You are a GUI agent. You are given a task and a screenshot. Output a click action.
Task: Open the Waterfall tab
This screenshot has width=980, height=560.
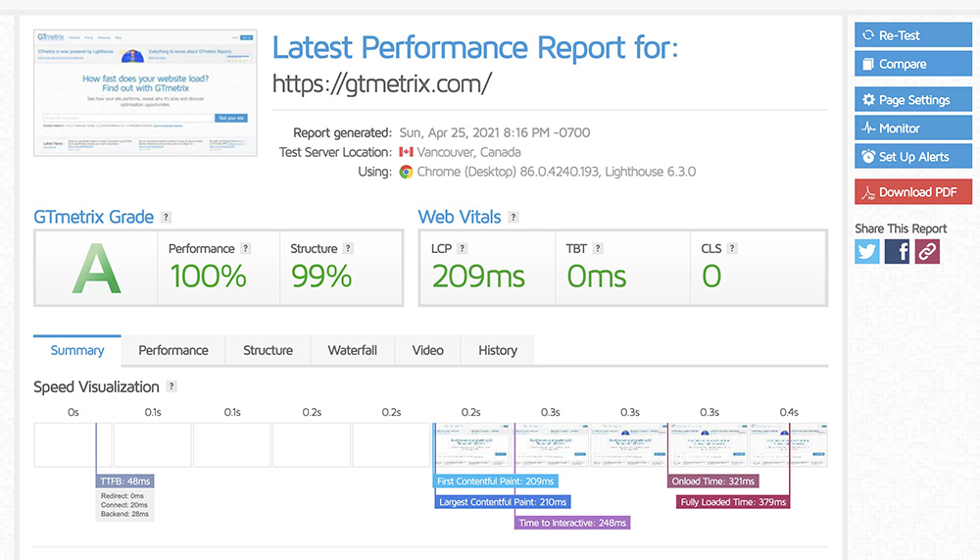pos(353,350)
